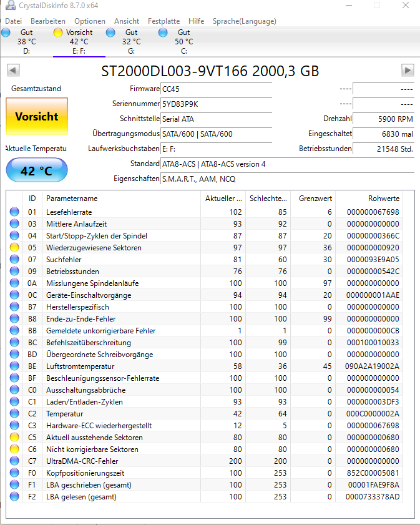Click the Seriennummer field 5YD83P9K
420x525 pixels.
[216, 104]
